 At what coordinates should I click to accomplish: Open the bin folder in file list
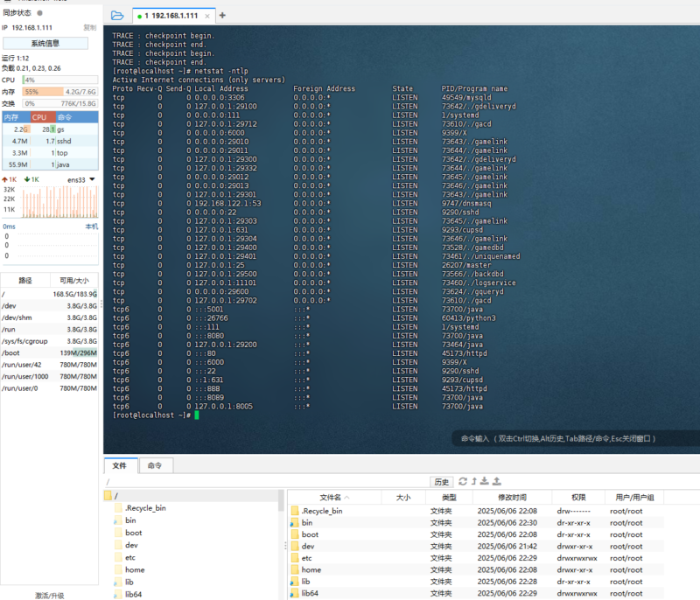pyautogui.click(x=307, y=522)
